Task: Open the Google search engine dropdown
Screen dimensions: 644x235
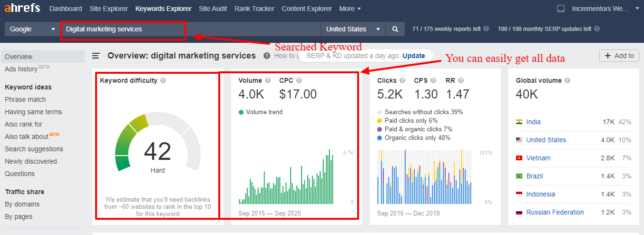Action: (32, 29)
